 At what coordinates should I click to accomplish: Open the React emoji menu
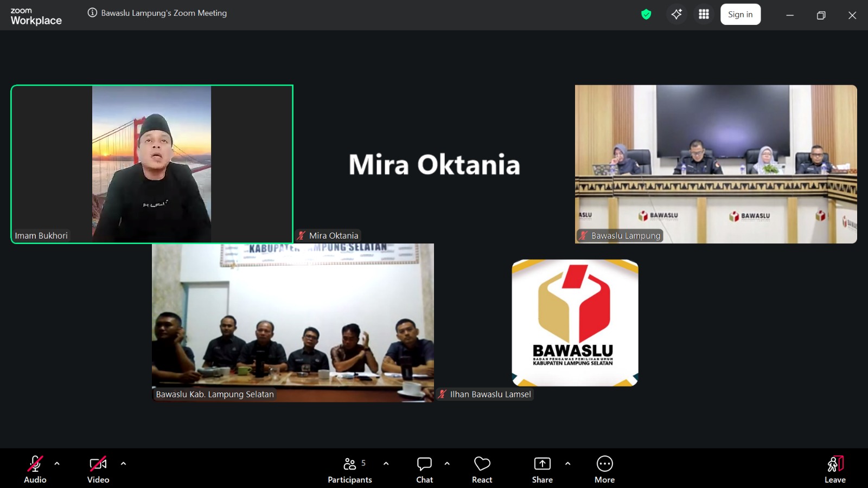[x=482, y=470]
